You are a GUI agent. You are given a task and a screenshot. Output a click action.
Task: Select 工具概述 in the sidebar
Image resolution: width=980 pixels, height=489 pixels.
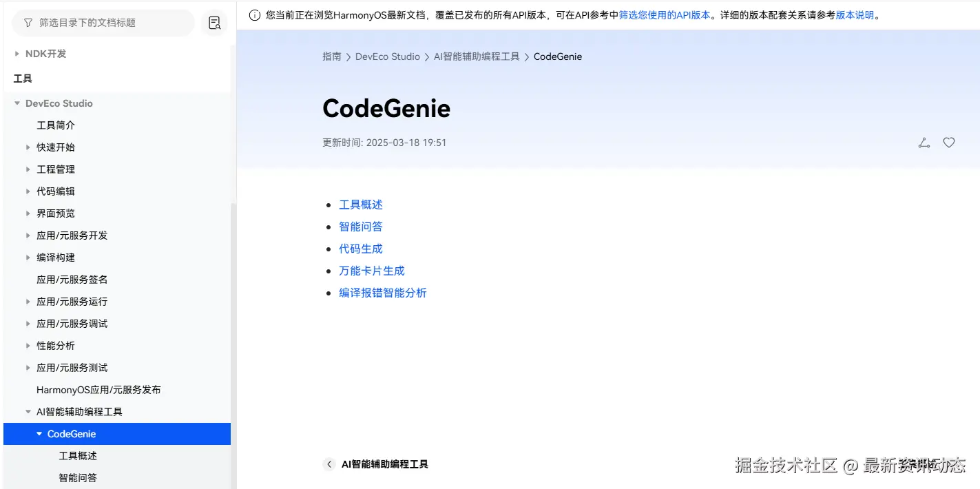78,455
